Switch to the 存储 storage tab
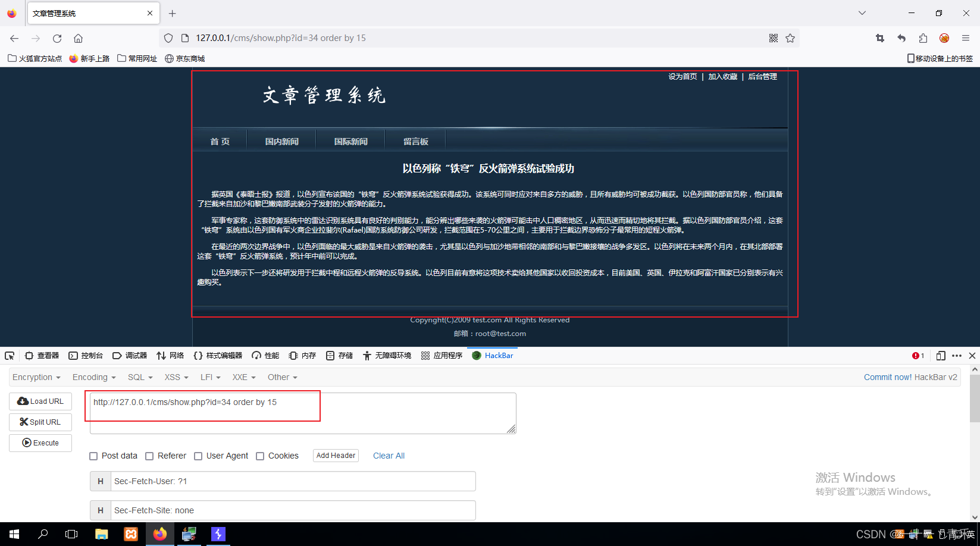The image size is (980, 546). coord(339,356)
